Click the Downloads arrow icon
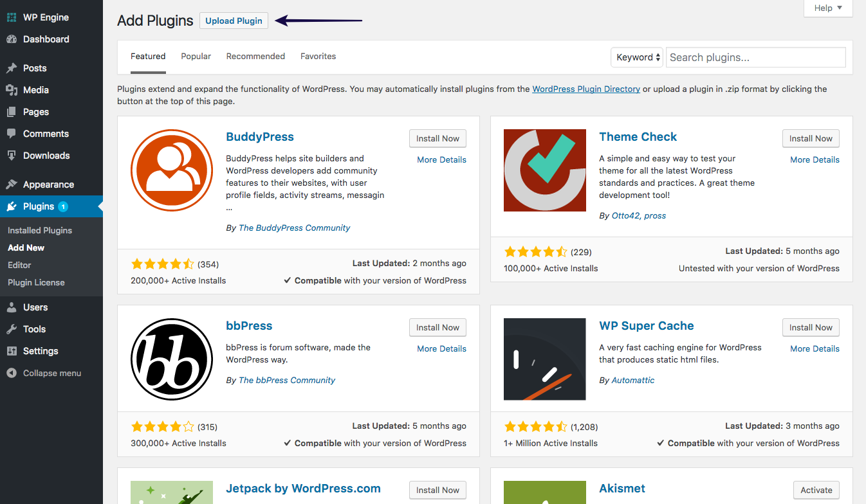The height and width of the screenshot is (504, 866). tap(12, 156)
